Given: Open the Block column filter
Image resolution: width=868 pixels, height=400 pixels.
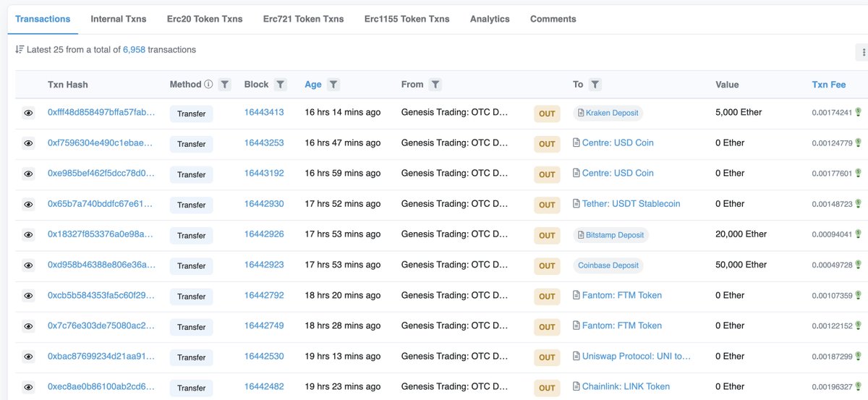Looking at the screenshot, I should click(281, 85).
